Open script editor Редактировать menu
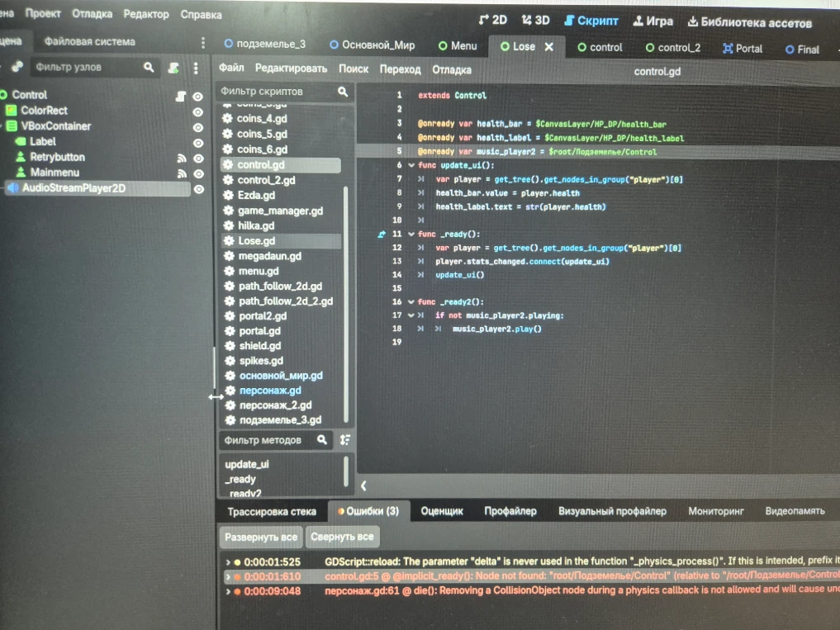Viewport: 840px width, 630px height. point(291,68)
